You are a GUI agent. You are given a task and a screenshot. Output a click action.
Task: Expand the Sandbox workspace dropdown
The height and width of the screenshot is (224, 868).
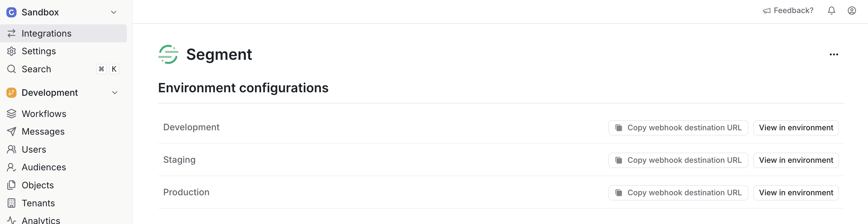point(114,12)
